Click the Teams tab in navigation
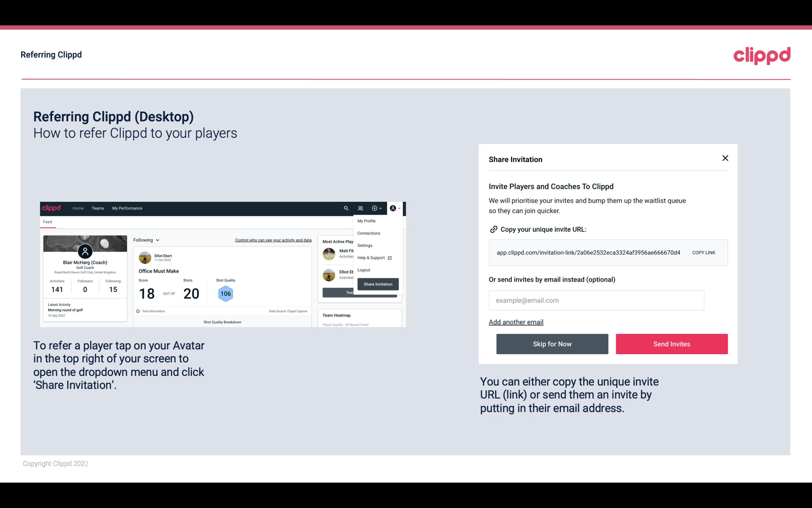Screen dimensions: 812x508 coord(98,208)
